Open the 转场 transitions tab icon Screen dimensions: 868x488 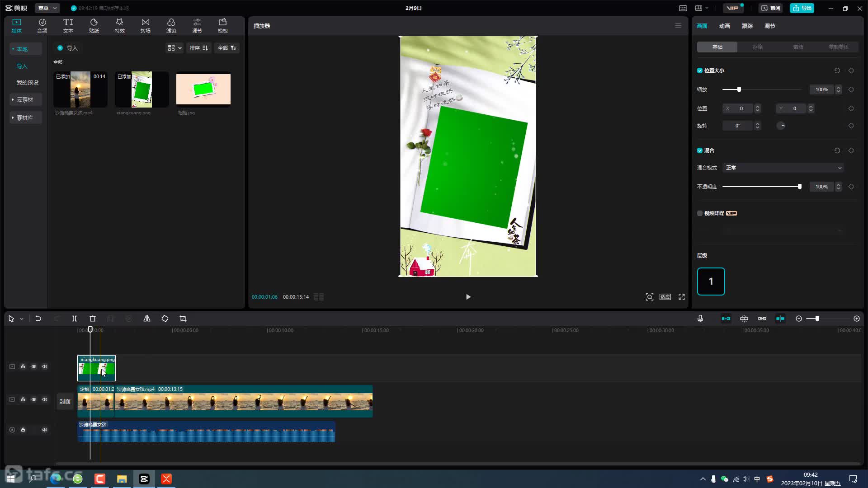click(x=145, y=26)
